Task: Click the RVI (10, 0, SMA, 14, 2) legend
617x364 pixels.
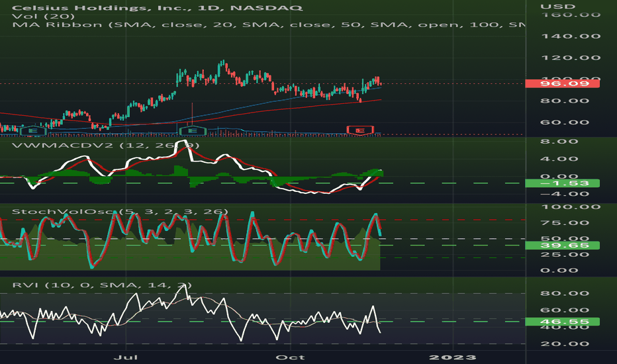Action: tap(102, 285)
